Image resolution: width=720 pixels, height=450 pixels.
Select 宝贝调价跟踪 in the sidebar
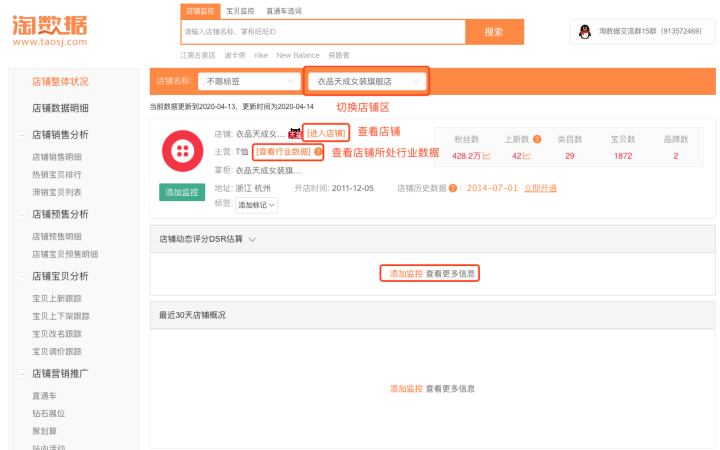click(57, 352)
